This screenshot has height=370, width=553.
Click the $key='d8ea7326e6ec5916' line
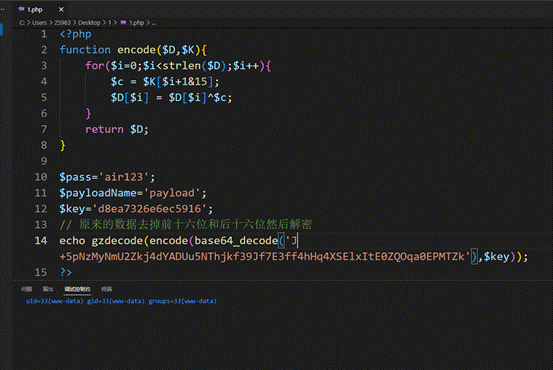pyautogui.click(x=136, y=209)
